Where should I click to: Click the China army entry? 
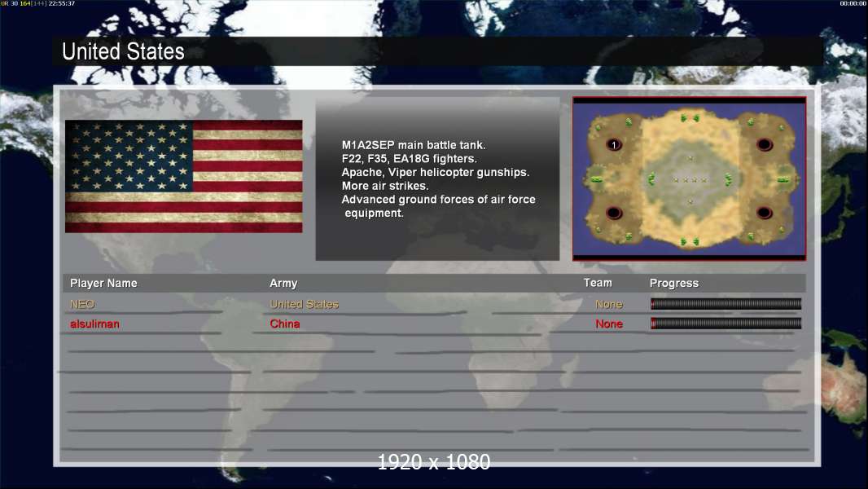(x=284, y=324)
